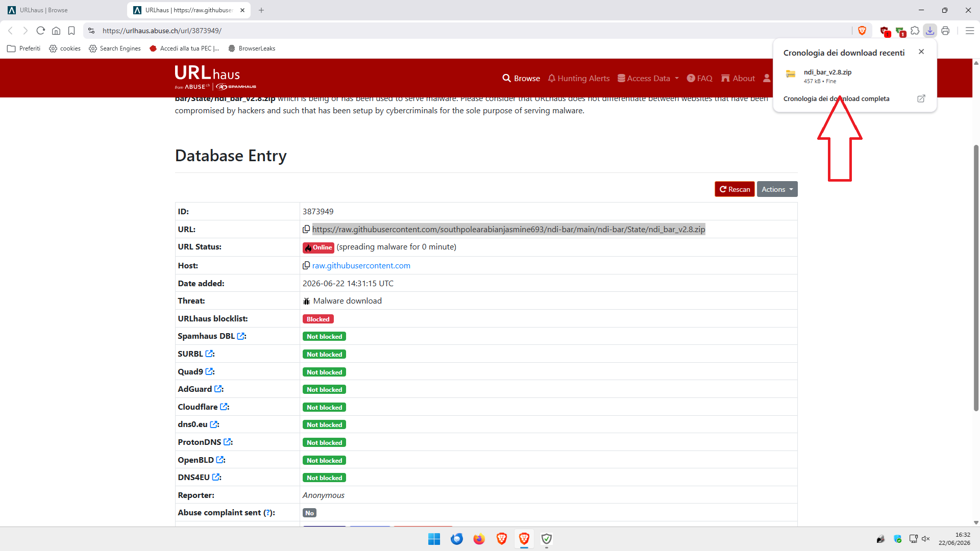
Task: Open a new browser tab
Action: [261, 10]
